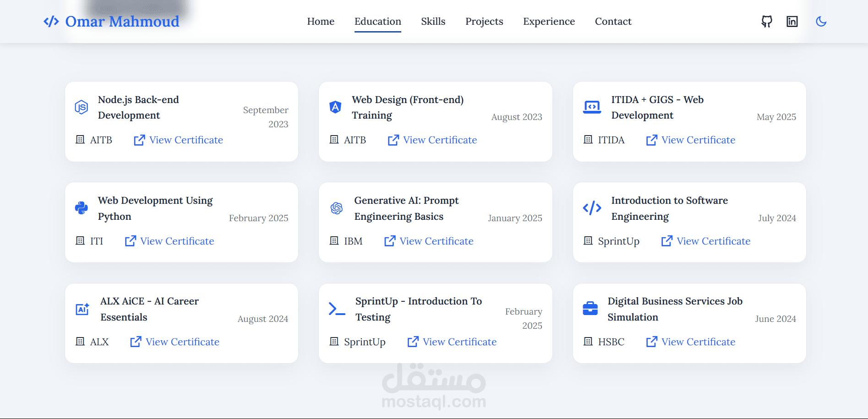
Task: Click the ALX AiCE - AI Career Essentials title
Action: click(149, 309)
